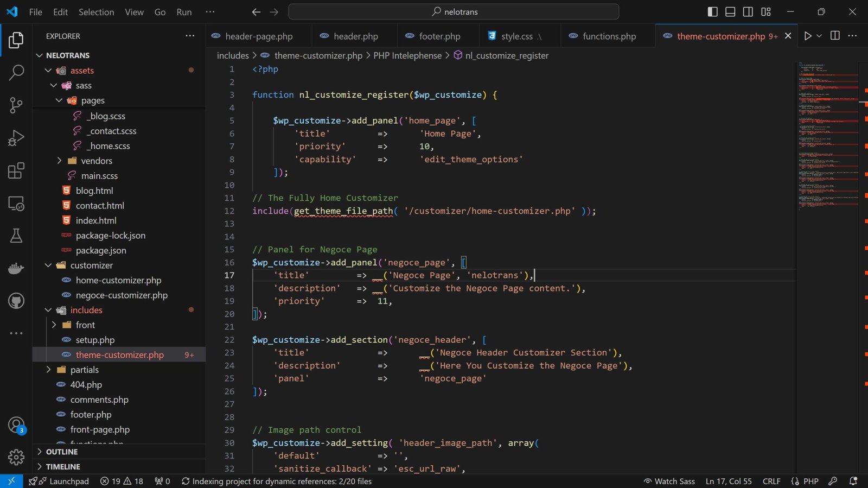Open the Docker view in activity bar

pos(16,268)
